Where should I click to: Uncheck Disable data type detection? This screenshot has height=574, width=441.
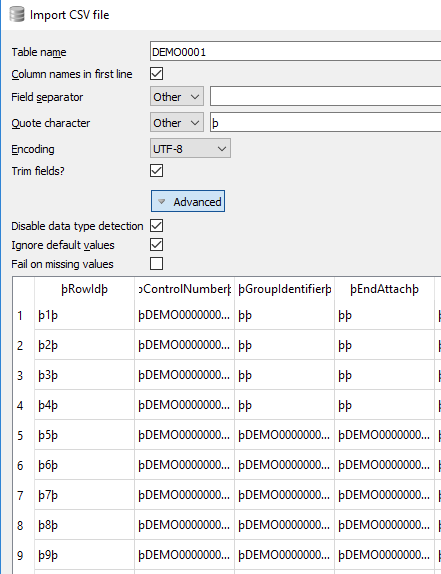pos(157,226)
